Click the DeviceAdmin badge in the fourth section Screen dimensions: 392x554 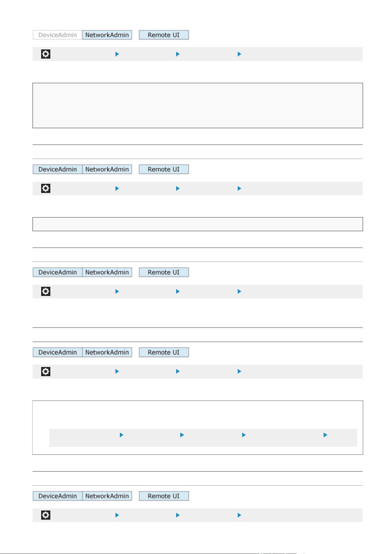click(x=57, y=352)
